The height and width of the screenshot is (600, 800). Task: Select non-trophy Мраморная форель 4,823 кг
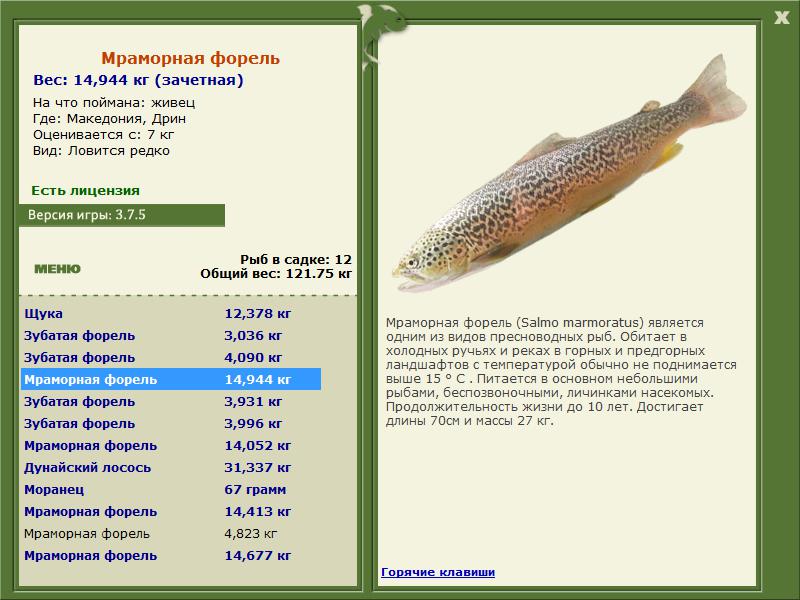[x=170, y=534]
